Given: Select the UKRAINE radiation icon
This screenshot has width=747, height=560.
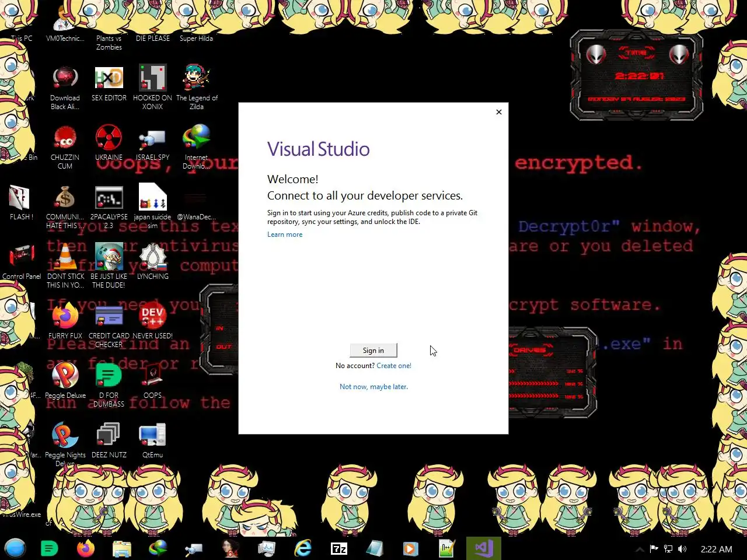Looking at the screenshot, I should tap(109, 143).
